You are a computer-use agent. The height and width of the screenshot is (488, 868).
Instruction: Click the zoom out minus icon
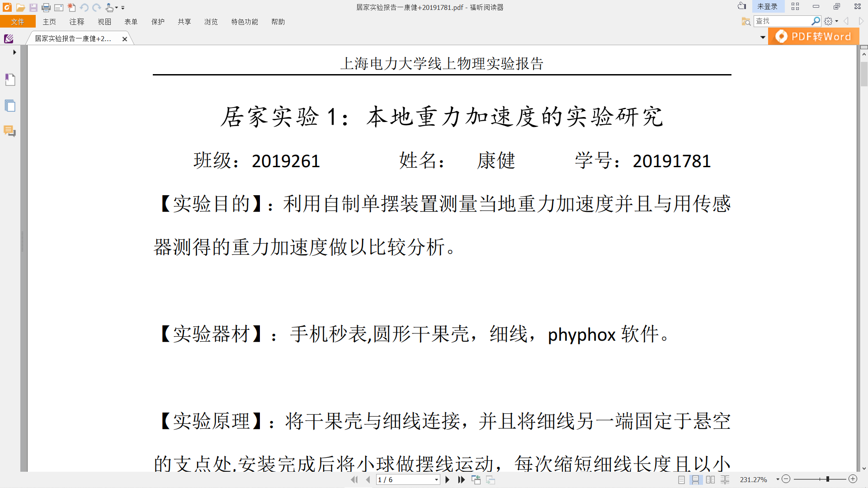(786, 479)
